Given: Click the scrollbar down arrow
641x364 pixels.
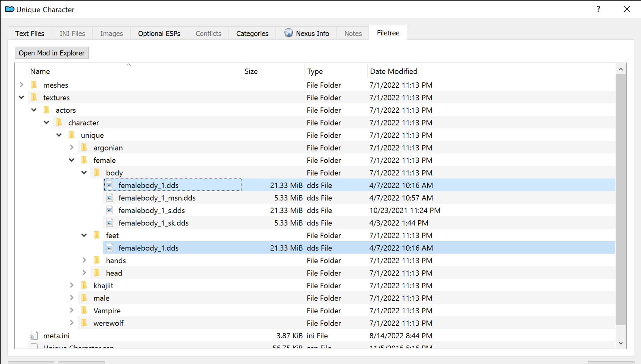Looking at the screenshot, I should 621,343.
